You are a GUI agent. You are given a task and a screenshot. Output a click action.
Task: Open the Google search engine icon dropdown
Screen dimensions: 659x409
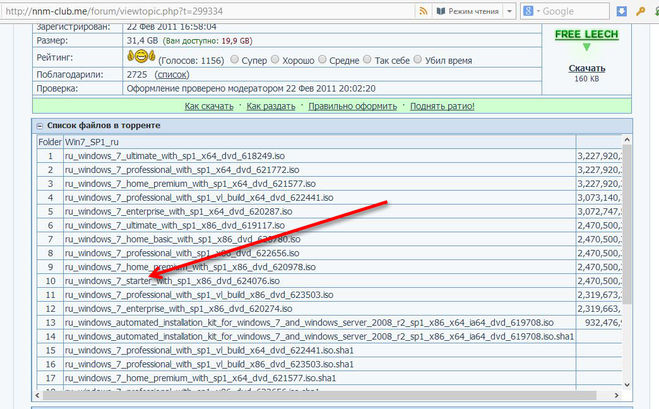click(531, 11)
